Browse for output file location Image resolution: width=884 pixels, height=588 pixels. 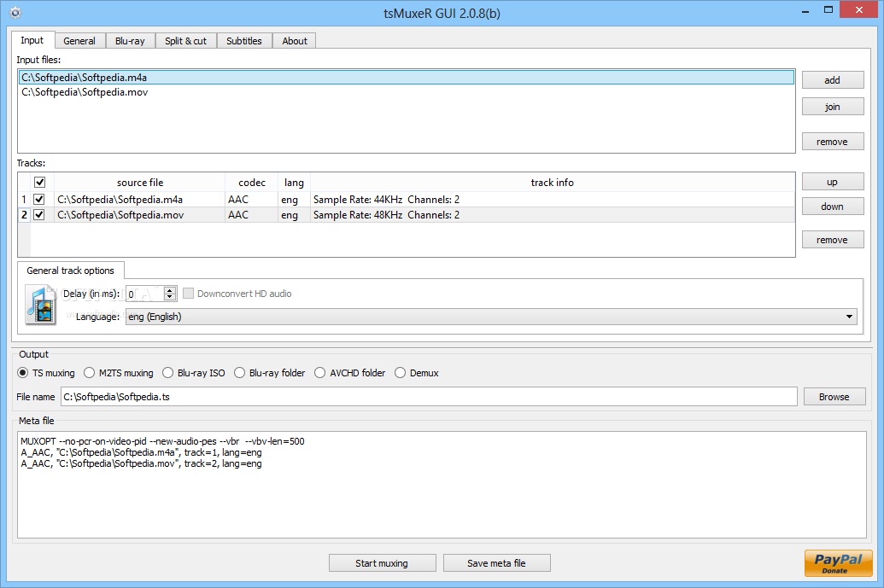[834, 397]
